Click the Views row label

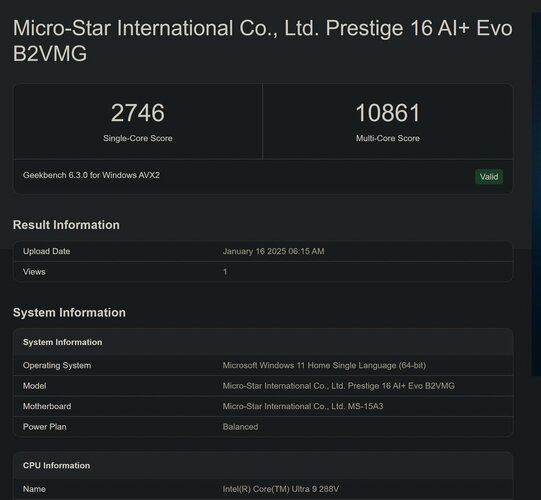(x=34, y=272)
